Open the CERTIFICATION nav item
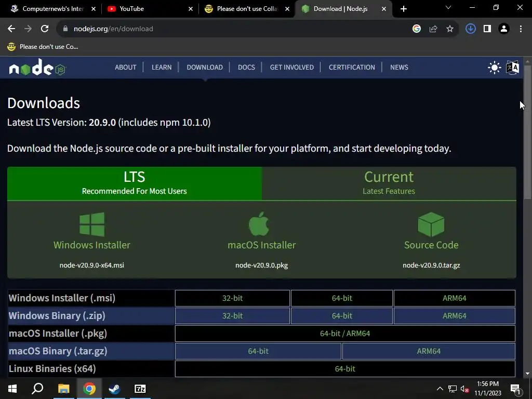The image size is (532, 399). click(x=352, y=67)
